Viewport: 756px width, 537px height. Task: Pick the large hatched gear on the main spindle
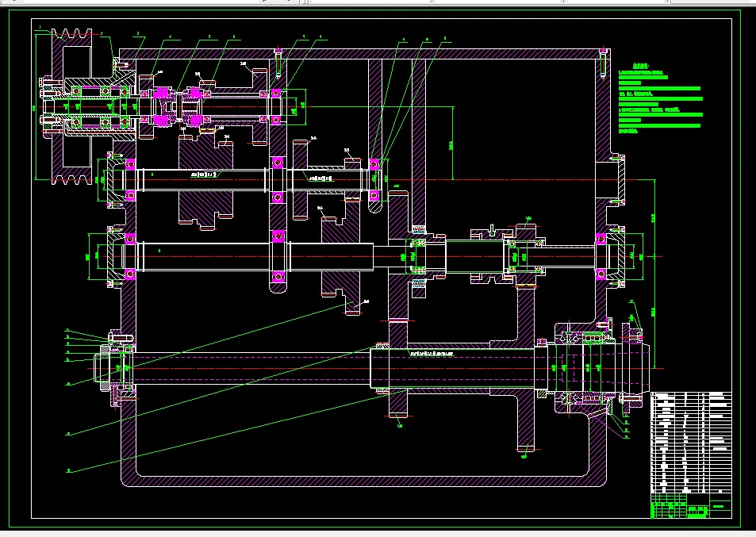[525, 366]
